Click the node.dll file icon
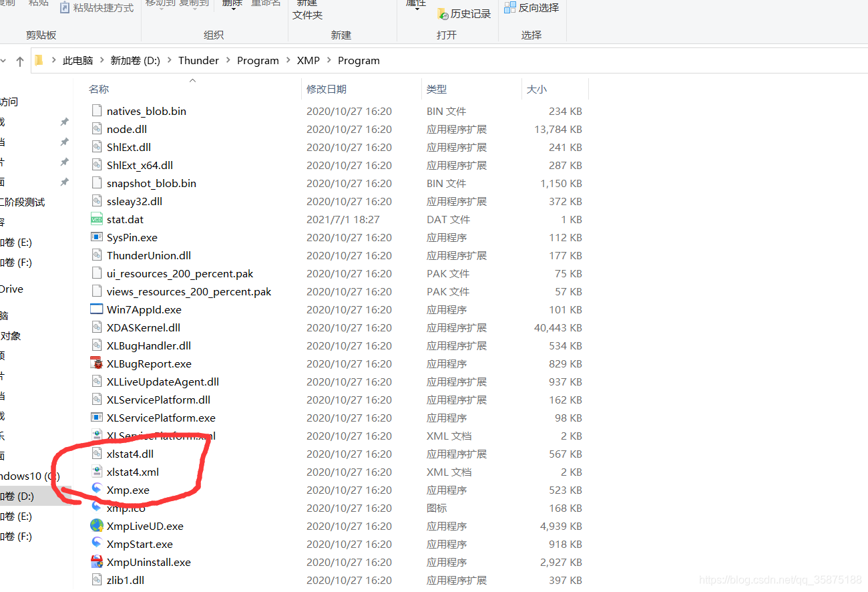 pyautogui.click(x=97, y=129)
